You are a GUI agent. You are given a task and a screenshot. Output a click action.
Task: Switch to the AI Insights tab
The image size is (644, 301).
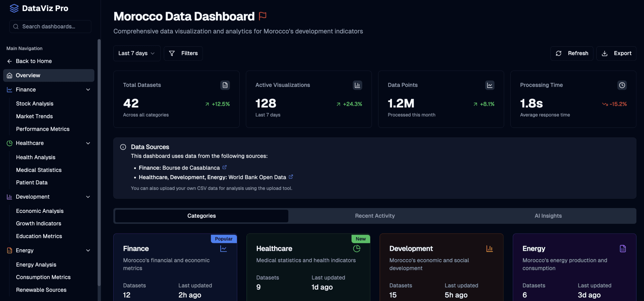548,216
